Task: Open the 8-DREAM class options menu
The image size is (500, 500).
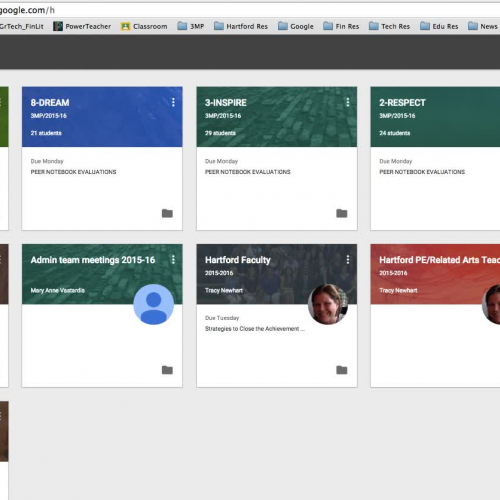Action: point(173,102)
